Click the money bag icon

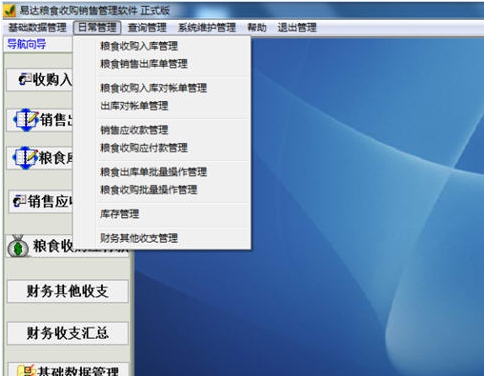(19, 246)
